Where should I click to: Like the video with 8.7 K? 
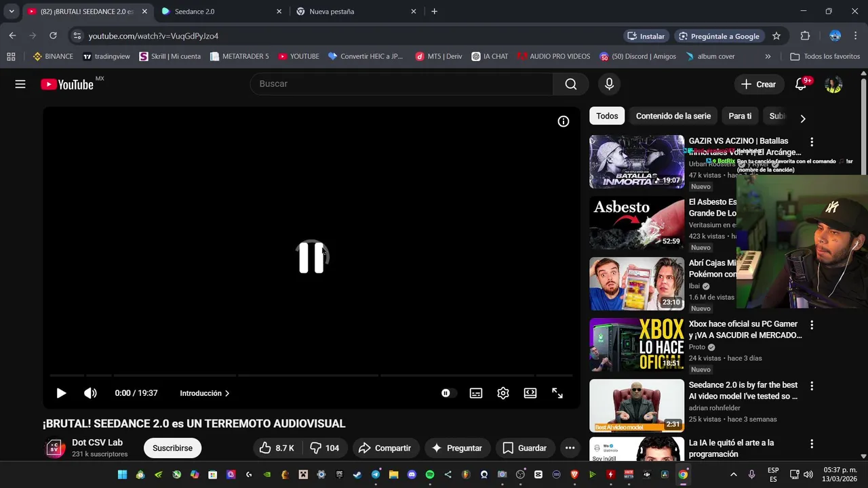pyautogui.click(x=277, y=448)
